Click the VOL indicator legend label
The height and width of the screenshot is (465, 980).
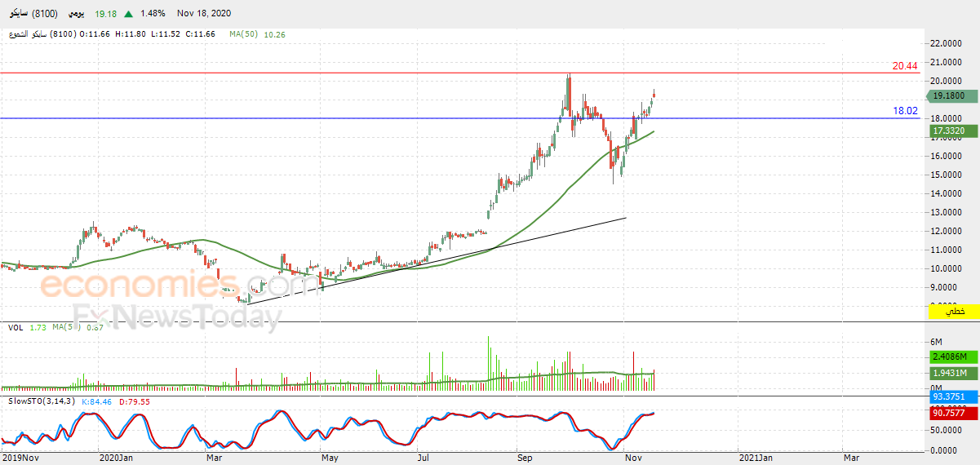[16, 327]
